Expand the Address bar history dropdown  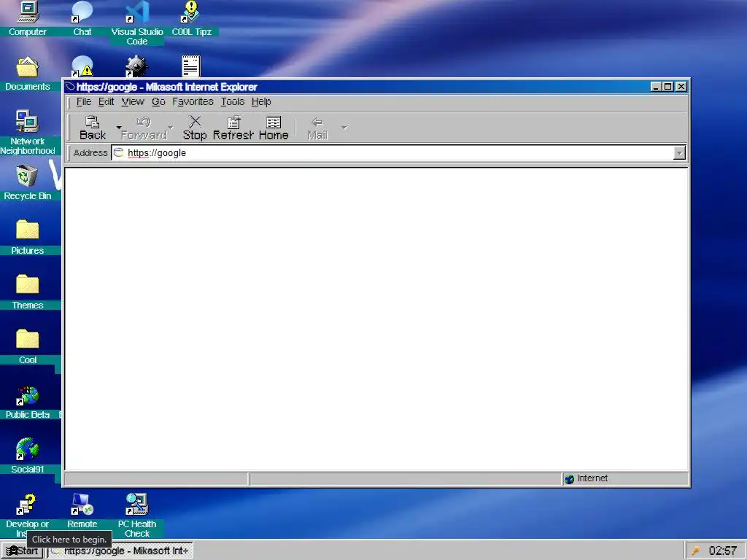coord(679,153)
